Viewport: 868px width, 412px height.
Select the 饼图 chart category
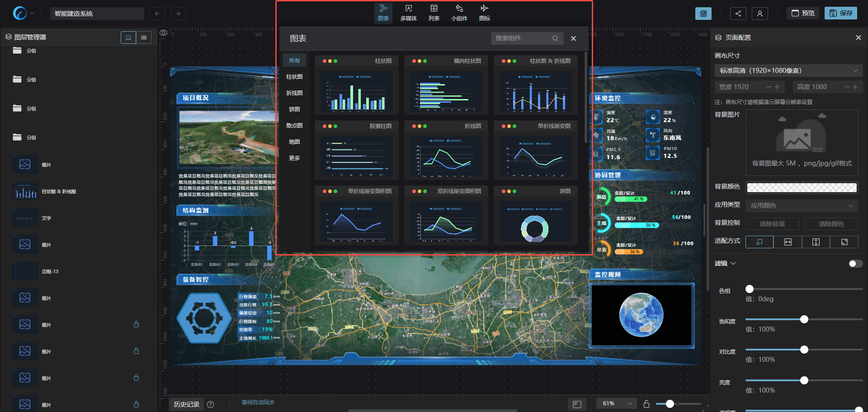click(294, 109)
